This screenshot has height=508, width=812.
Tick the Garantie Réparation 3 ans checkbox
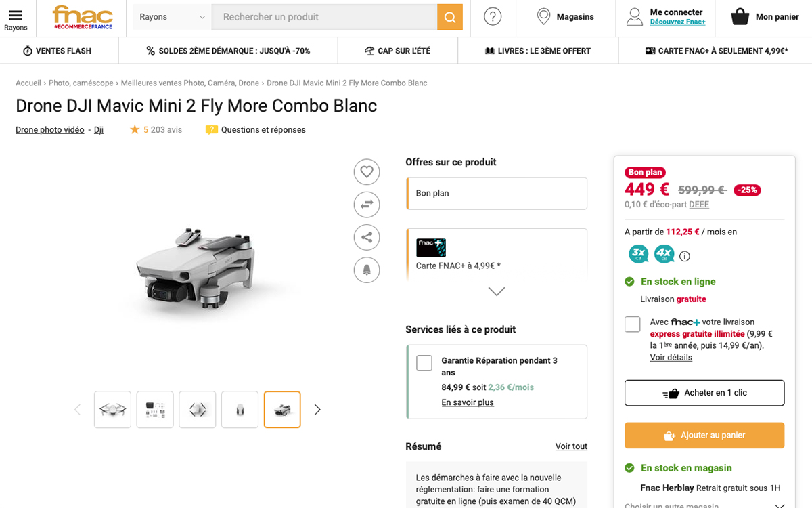pyautogui.click(x=424, y=362)
